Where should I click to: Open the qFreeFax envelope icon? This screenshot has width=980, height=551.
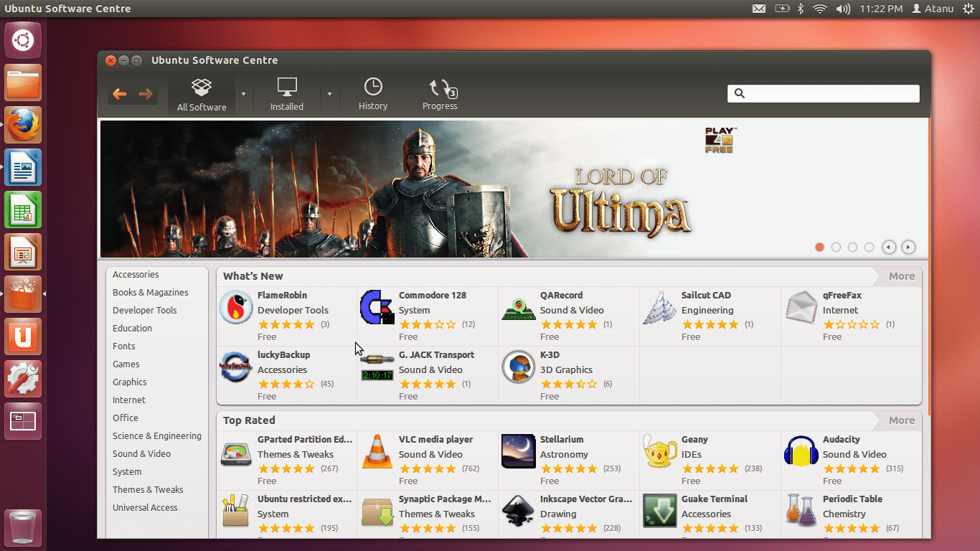point(801,307)
